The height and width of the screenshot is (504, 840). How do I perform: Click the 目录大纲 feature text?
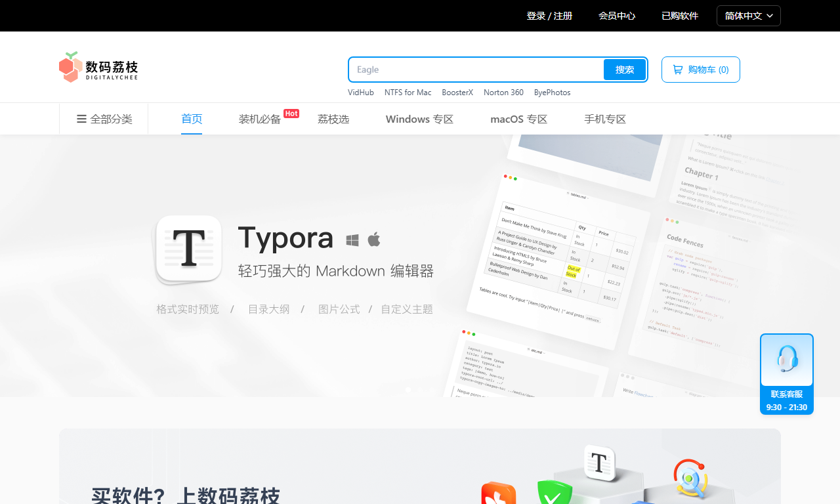point(268,309)
